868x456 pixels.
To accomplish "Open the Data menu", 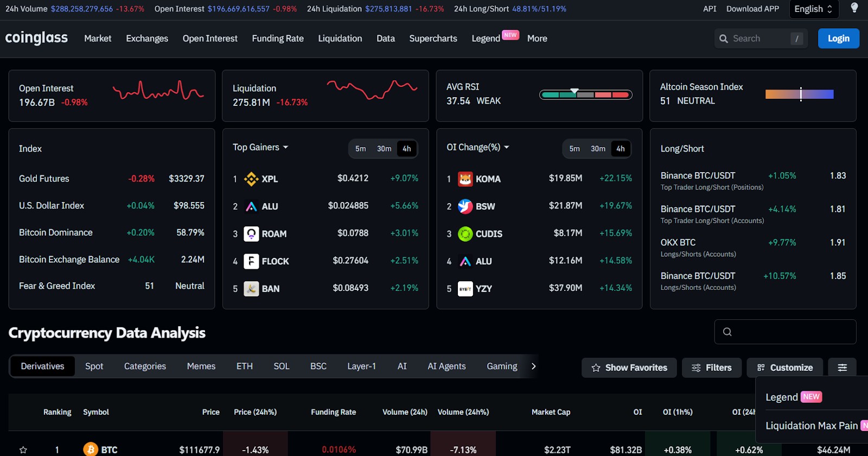I will pos(386,39).
